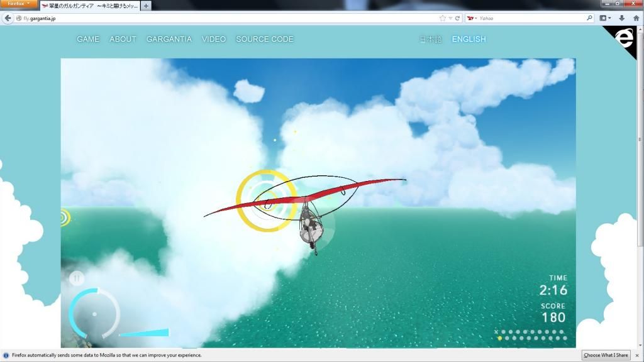The image size is (644, 362).
Task: Switch site language to 日本語
Action: 431,39
